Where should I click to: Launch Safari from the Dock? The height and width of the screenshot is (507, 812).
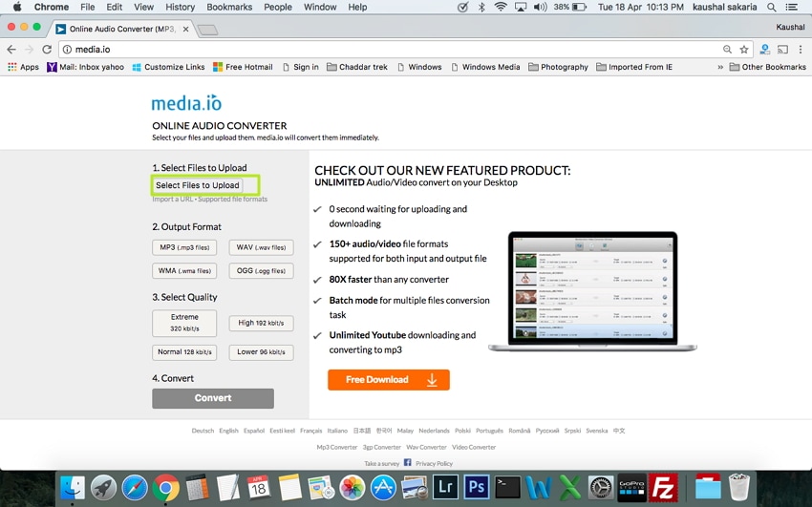tap(135, 488)
